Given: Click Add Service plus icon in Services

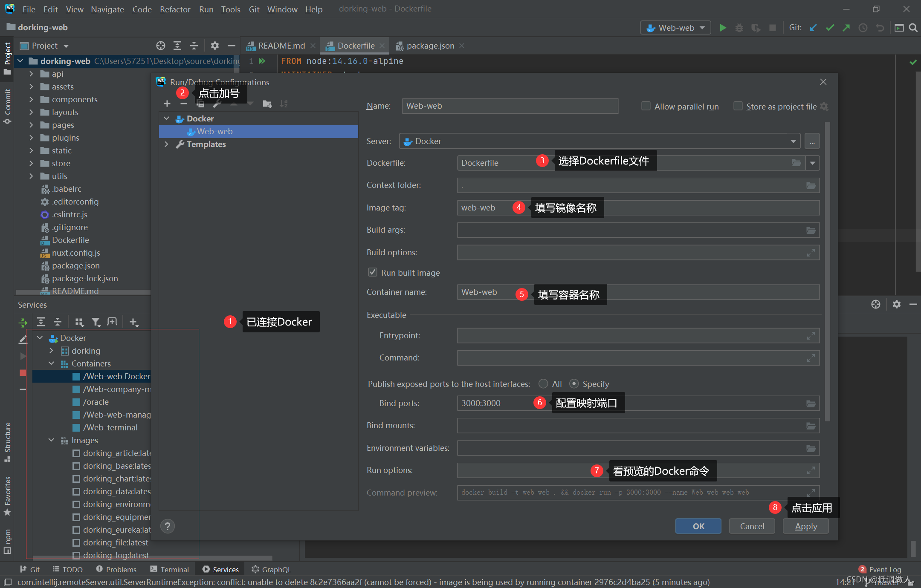Looking at the screenshot, I should (x=133, y=322).
